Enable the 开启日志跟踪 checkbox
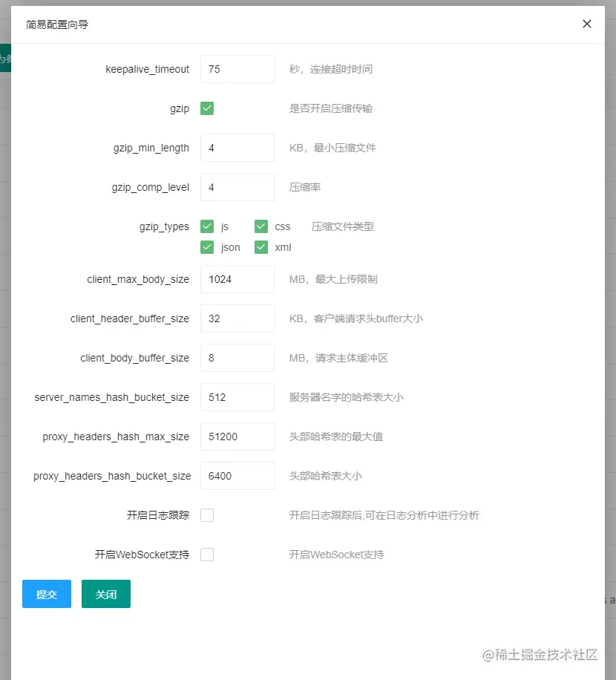616x680 pixels. point(206,514)
